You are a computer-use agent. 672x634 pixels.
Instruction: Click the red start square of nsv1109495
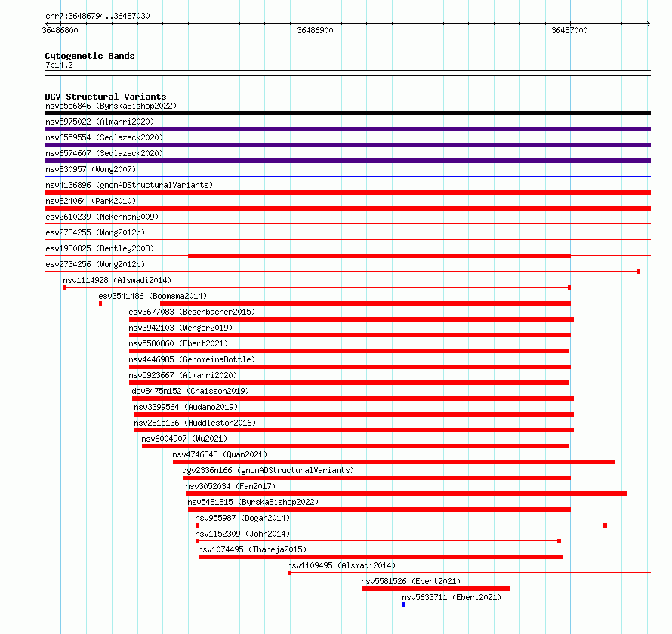click(x=289, y=573)
